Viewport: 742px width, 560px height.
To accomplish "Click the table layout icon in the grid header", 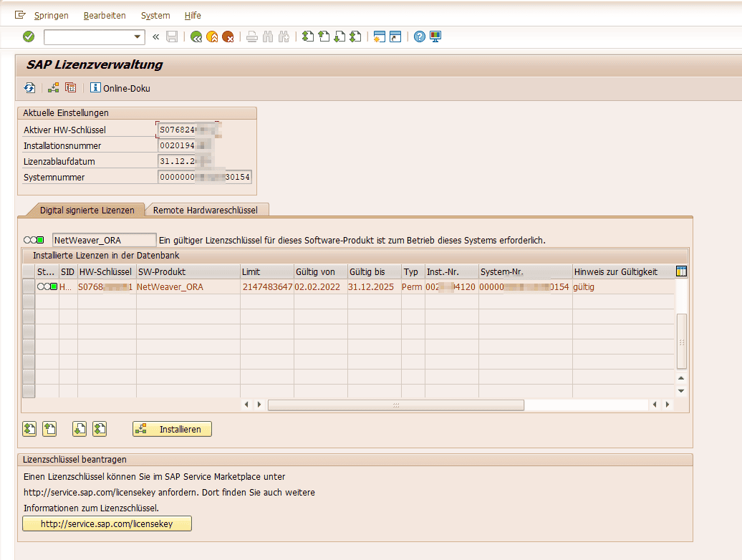I will pos(681,271).
